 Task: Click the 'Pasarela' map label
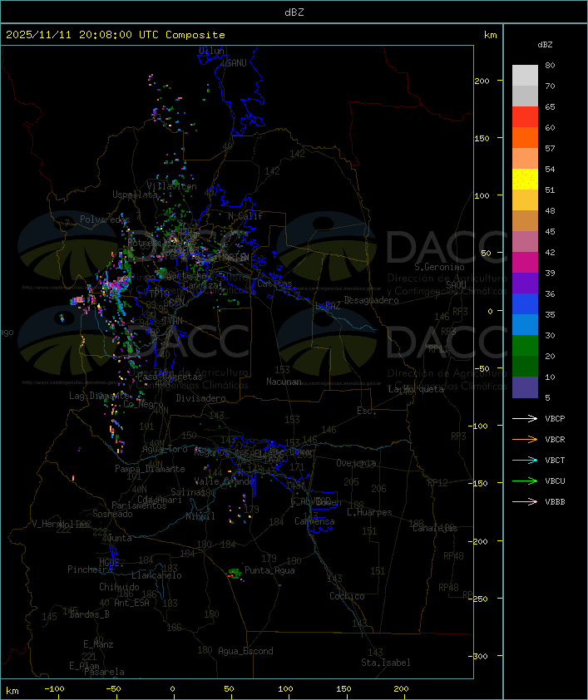[x=105, y=672]
